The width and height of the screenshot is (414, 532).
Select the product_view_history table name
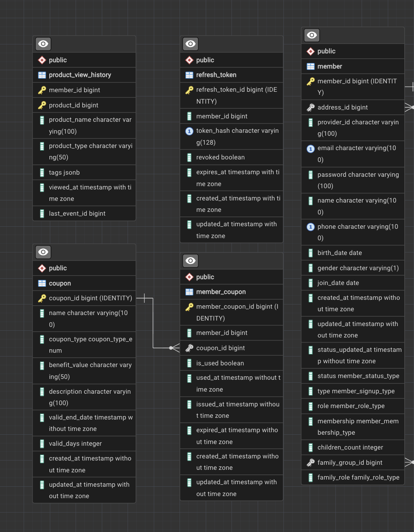80,75
